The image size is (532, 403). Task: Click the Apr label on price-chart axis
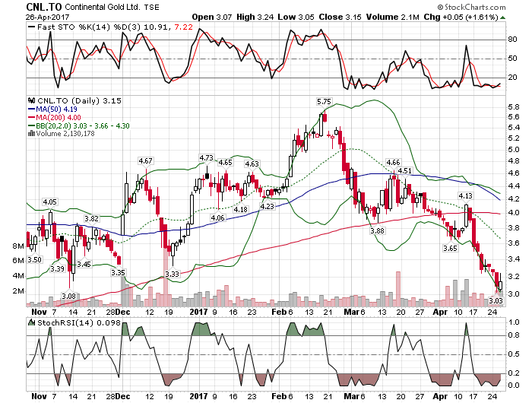pyautogui.click(x=440, y=312)
